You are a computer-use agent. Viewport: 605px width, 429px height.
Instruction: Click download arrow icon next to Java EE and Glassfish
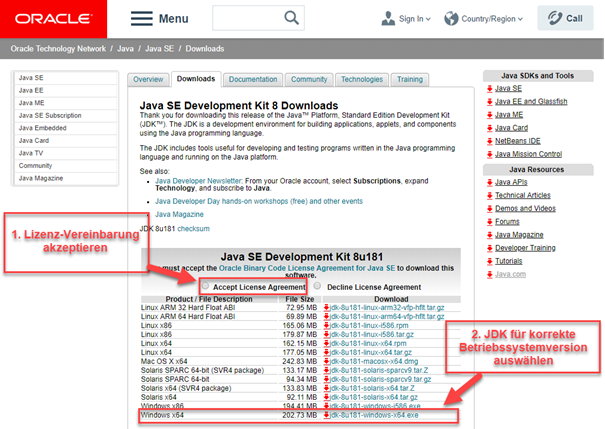pyautogui.click(x=490, y=102)
